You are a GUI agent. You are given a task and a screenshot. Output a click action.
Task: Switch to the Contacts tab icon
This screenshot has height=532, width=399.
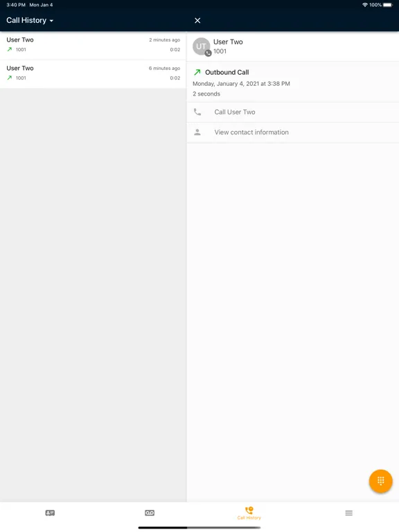pyautogui.click(x=50, y=513)
